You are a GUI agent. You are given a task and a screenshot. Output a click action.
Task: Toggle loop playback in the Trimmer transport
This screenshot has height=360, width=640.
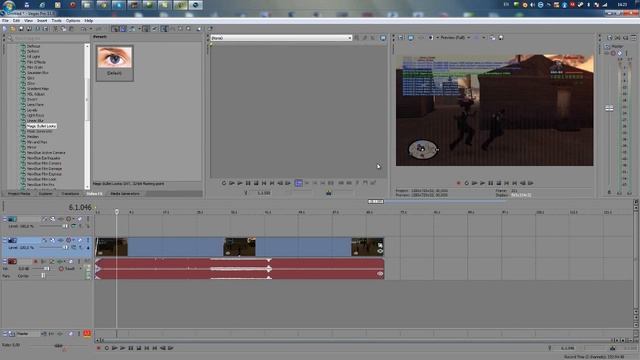pyautogui.click(x=224, y=183)
